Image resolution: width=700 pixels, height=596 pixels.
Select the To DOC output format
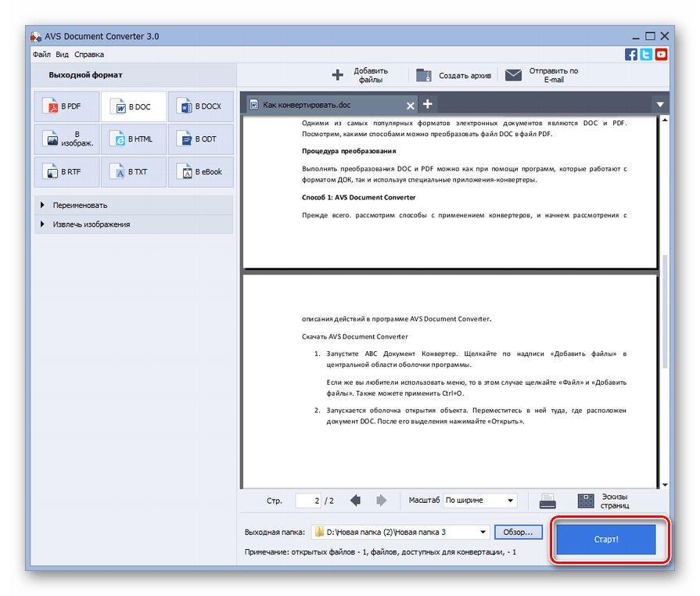coord(134,106)
